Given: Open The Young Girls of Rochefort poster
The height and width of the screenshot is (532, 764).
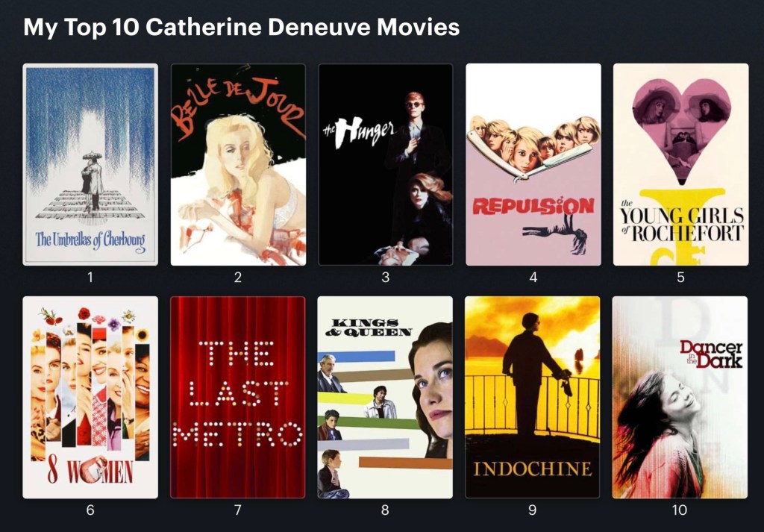Looking at the screenshot, I should (680, 165).
